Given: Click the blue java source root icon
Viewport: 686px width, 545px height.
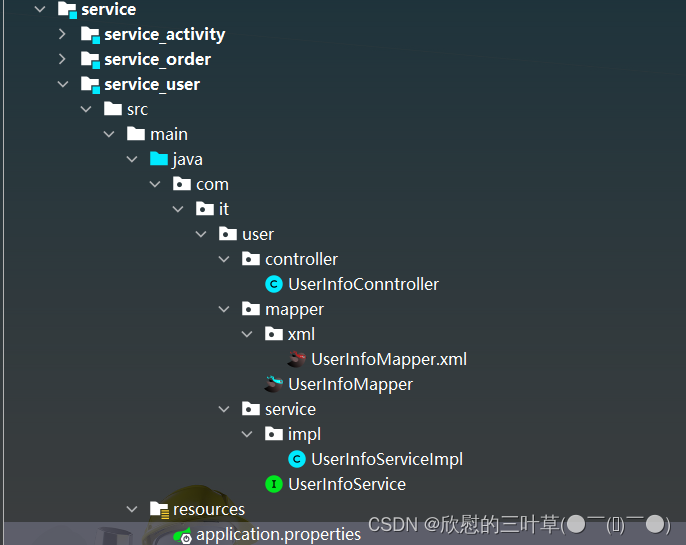Looking at the screenshot, I should coord(159,159).
